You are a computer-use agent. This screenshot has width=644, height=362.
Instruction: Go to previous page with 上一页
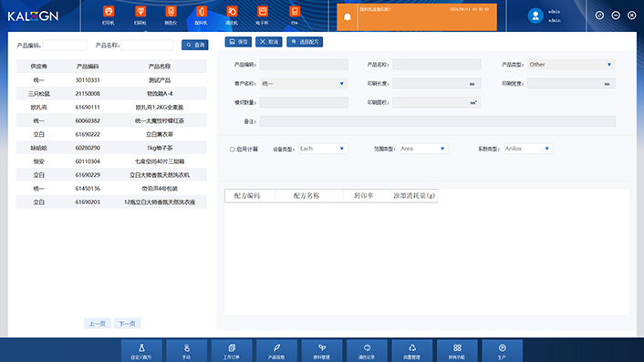98,324
